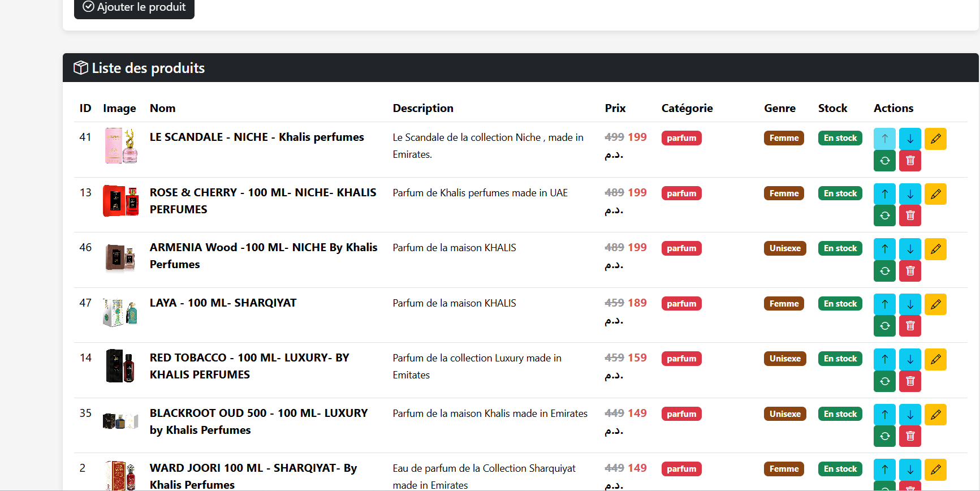Delete the LAYA SHARQIYAT product
This screenshot has height=491, width=980.
click(910, 326)
